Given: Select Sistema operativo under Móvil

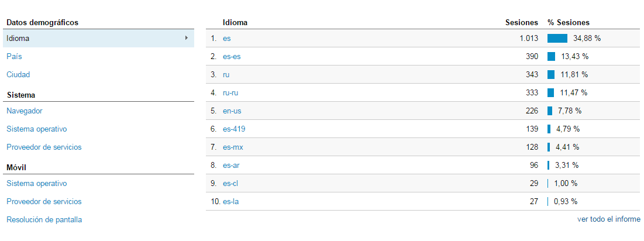Looking at the screenshot, I should click(36, 183).
